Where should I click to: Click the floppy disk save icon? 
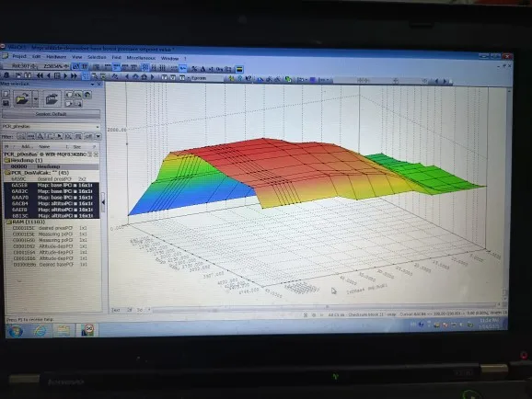point(6,103)
